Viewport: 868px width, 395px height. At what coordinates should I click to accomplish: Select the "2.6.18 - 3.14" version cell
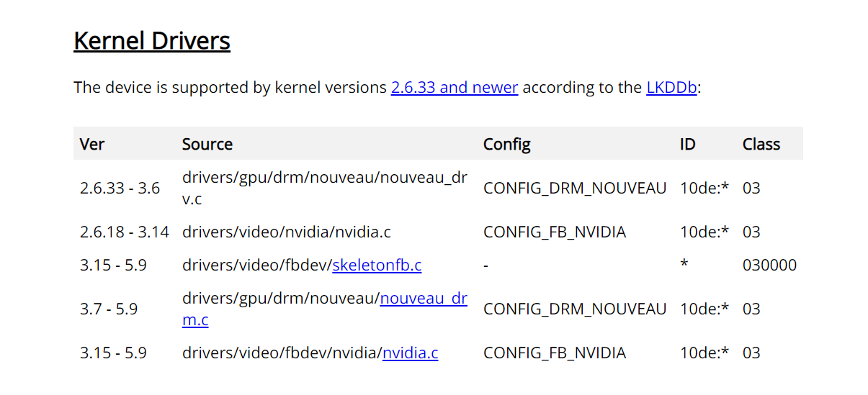tap(124, 232)
